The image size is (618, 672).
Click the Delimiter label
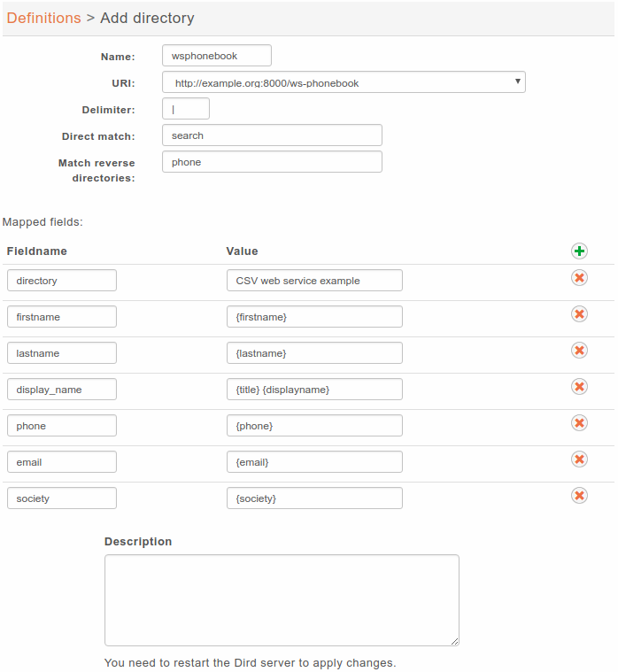[x=108, y=110]
